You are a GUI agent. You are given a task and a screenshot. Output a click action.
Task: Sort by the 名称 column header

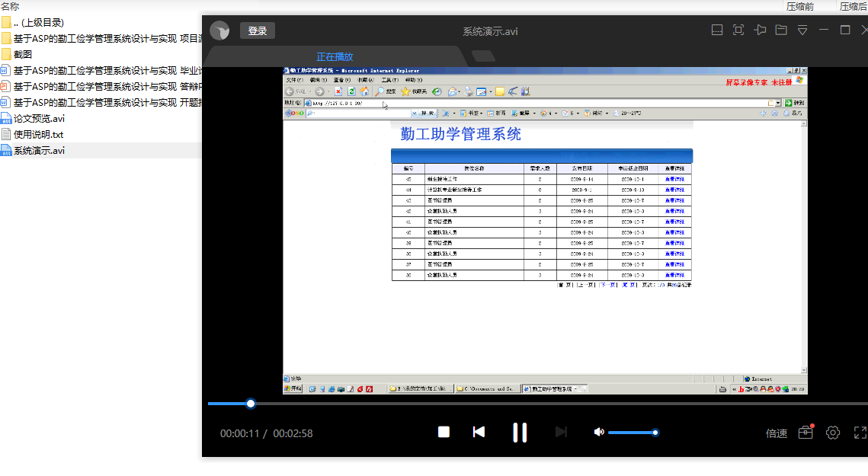pos(10,7)
